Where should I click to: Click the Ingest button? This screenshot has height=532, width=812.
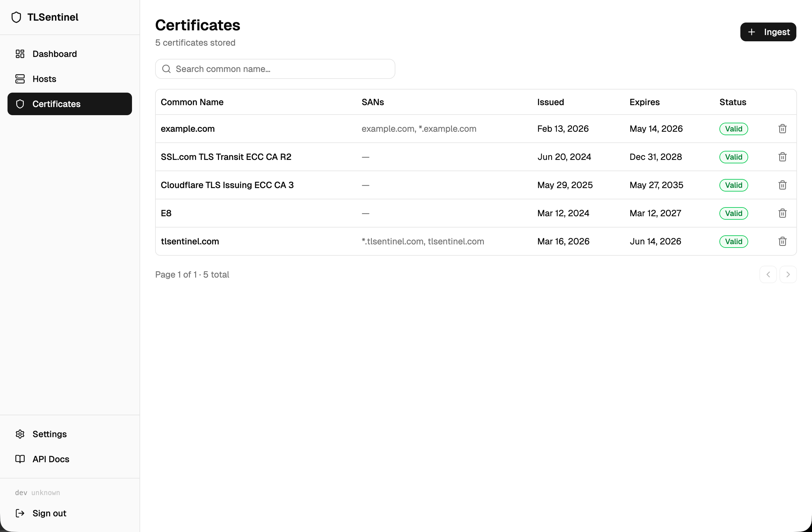(768, 32)
